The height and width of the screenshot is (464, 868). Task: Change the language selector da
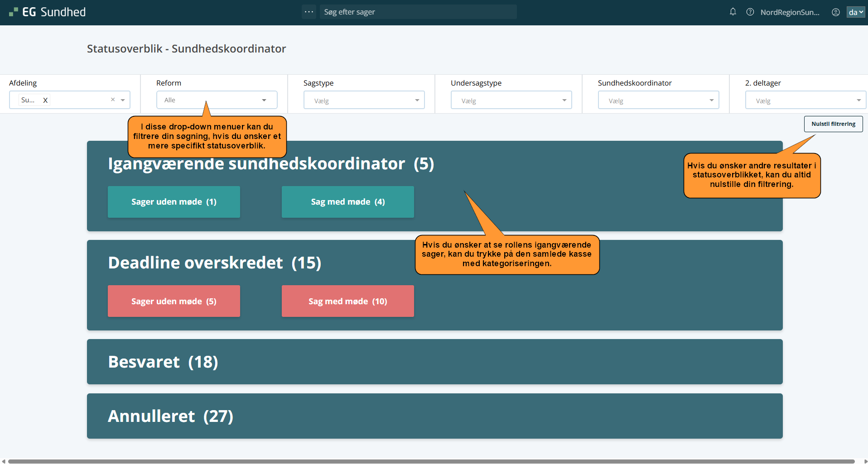[855, 12]
